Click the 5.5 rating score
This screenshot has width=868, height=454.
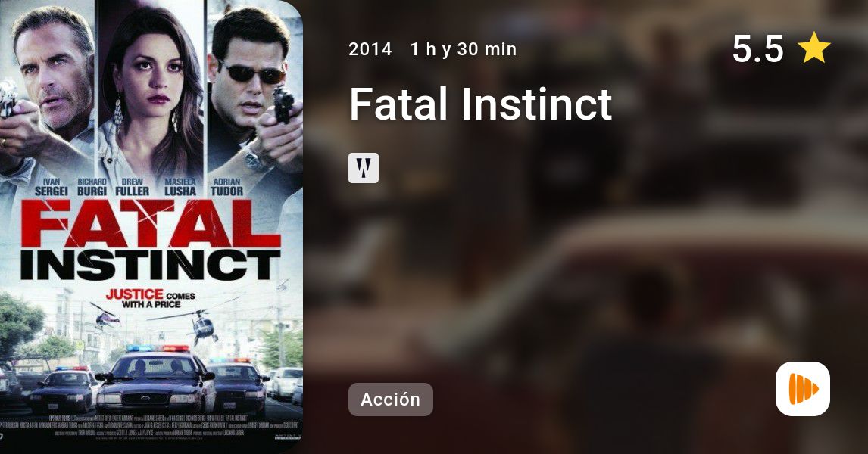(757, 48)
